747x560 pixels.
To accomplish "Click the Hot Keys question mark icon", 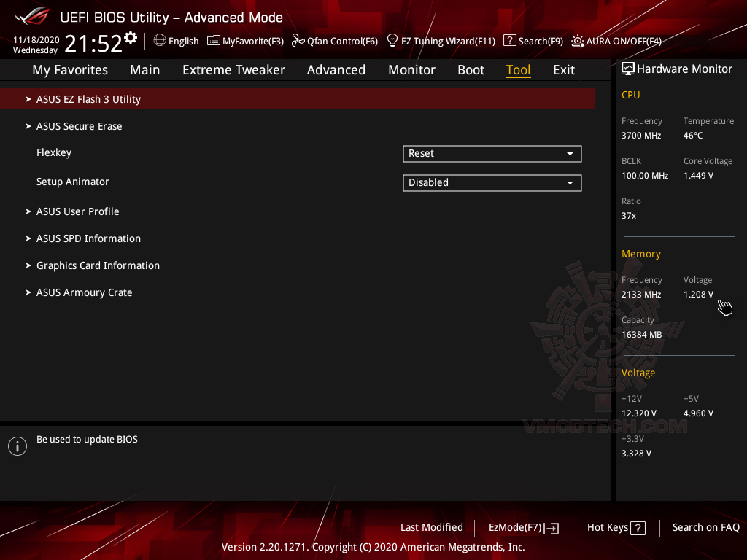I will pos(638,528).
